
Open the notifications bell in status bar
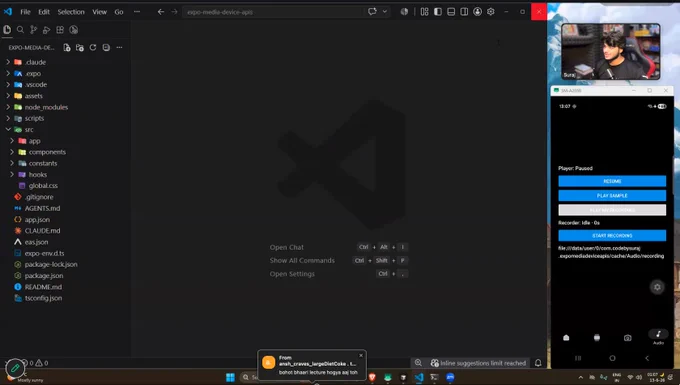point(538,363)
